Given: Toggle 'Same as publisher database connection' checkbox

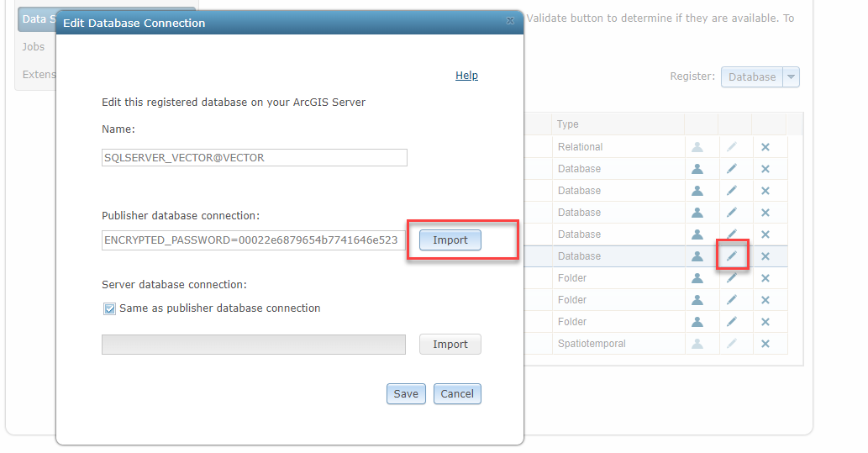Looking at the screenshot, I should coord(109,308).
